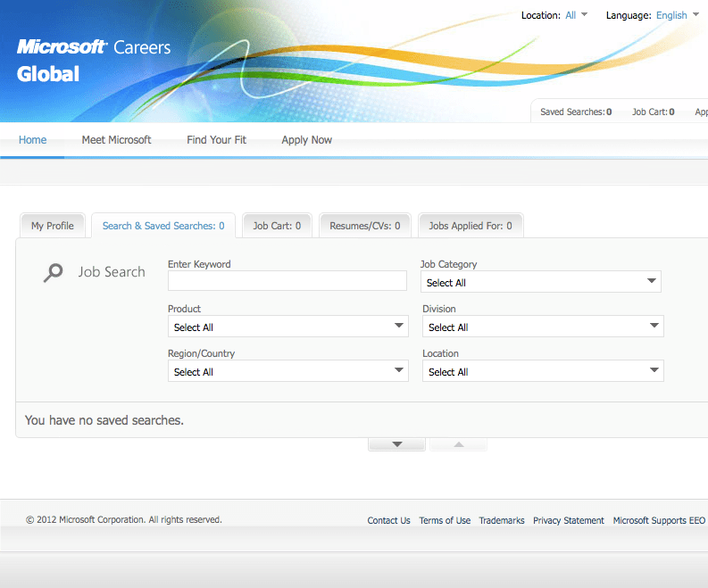Expand the Region/Country dropdown
Viewport: 708px width, 588px height.
[288, 371]
